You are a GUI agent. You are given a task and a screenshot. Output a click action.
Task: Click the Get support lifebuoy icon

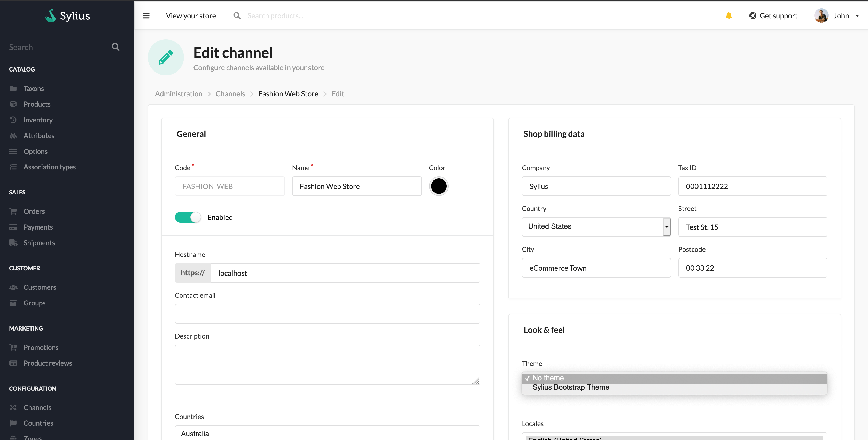(x=753, y=15)
